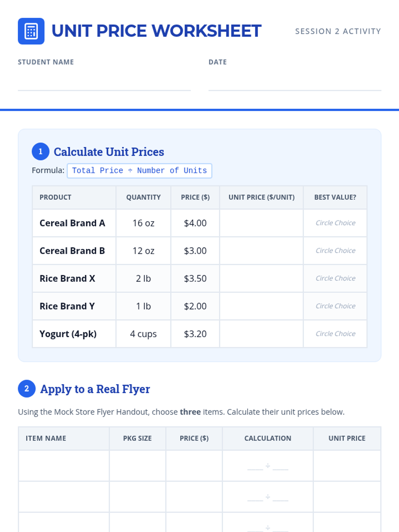This screenshot has height=532, width=399.
Task: Click unit price cell for Yogurt (4-pk)
Action: click(261, 334)
